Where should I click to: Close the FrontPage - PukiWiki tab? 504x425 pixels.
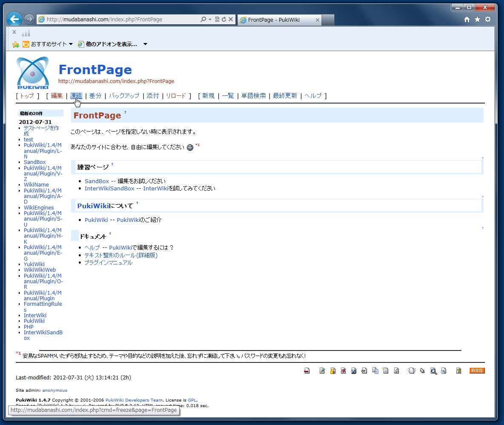(x=317, y=20)
